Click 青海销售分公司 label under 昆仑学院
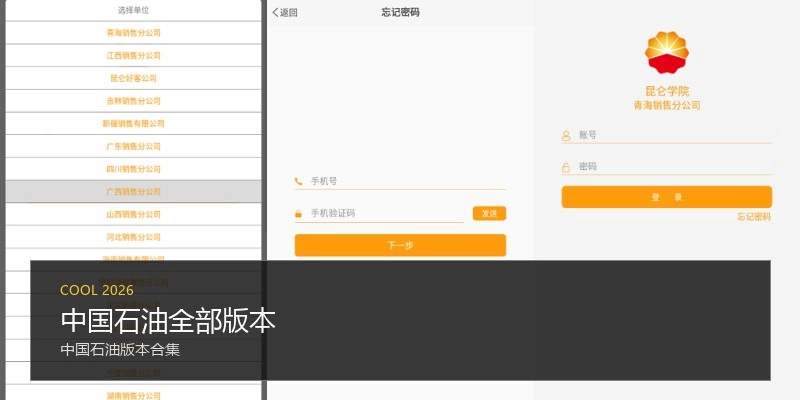Viewport: 800px width, 400px height. click(667, 106)
